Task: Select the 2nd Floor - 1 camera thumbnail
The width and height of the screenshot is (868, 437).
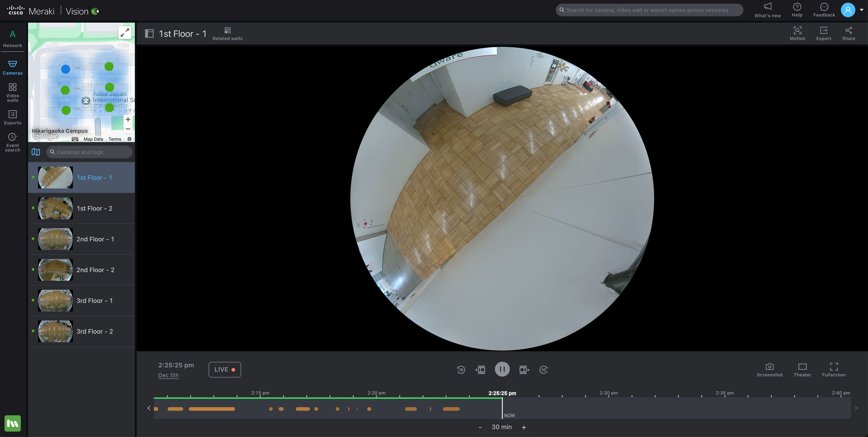Action: coord(55,239)
